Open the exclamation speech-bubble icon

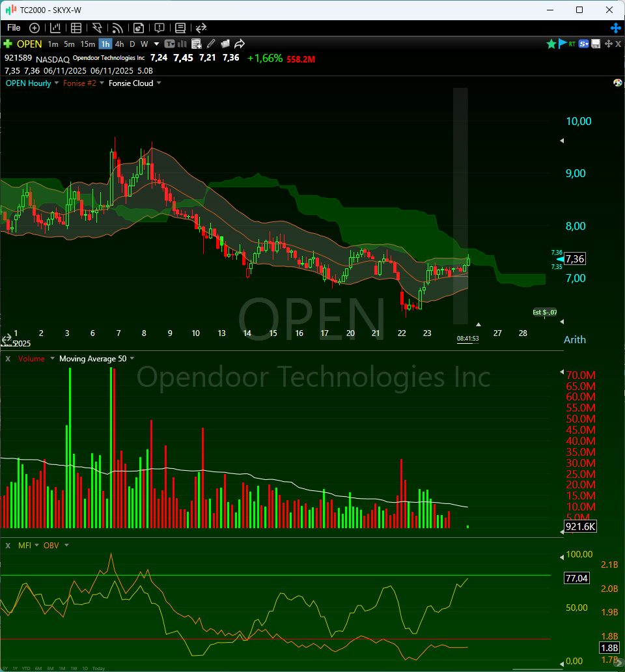pos(160,28)
